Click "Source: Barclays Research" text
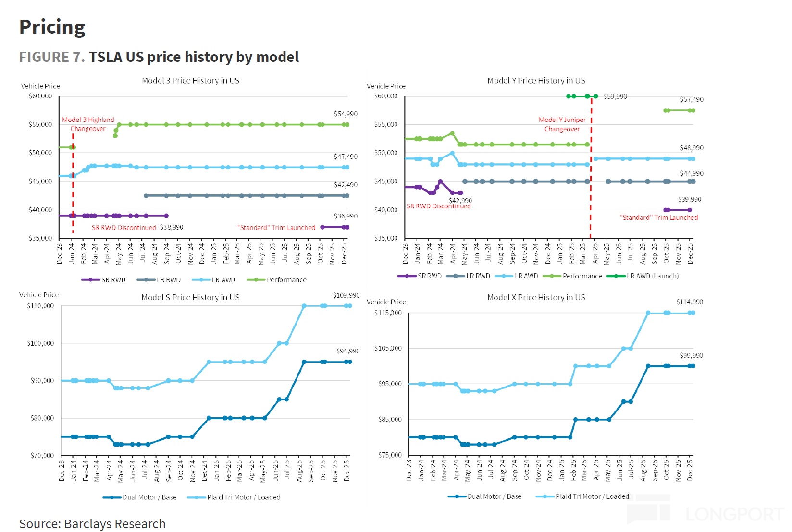 coord(92,524)
